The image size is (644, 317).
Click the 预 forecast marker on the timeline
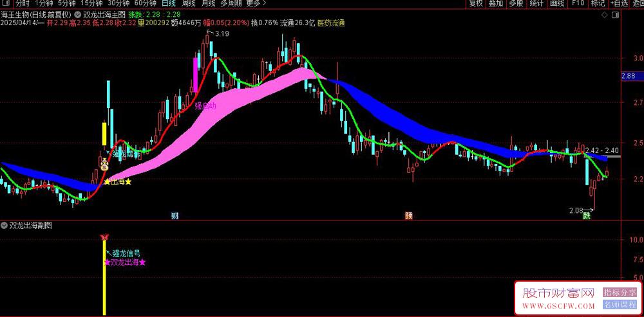[409, 215]
